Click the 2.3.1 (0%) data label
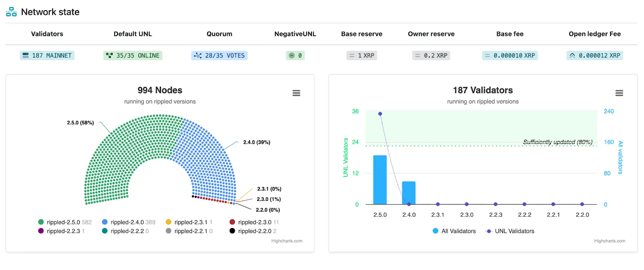The width and height of the screenshot is (644, 270). pyautogui.click(x=269, y=189)
